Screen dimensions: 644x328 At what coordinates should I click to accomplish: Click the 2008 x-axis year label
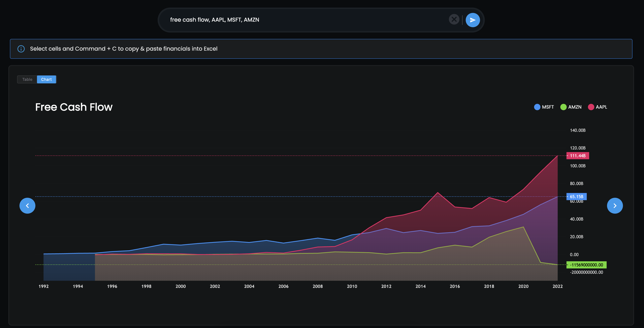pos(317,286)
